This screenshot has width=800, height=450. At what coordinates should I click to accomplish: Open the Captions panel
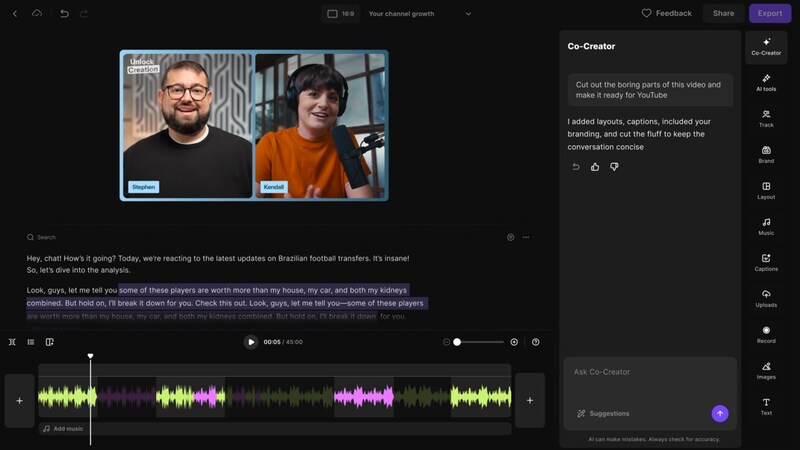766,262
